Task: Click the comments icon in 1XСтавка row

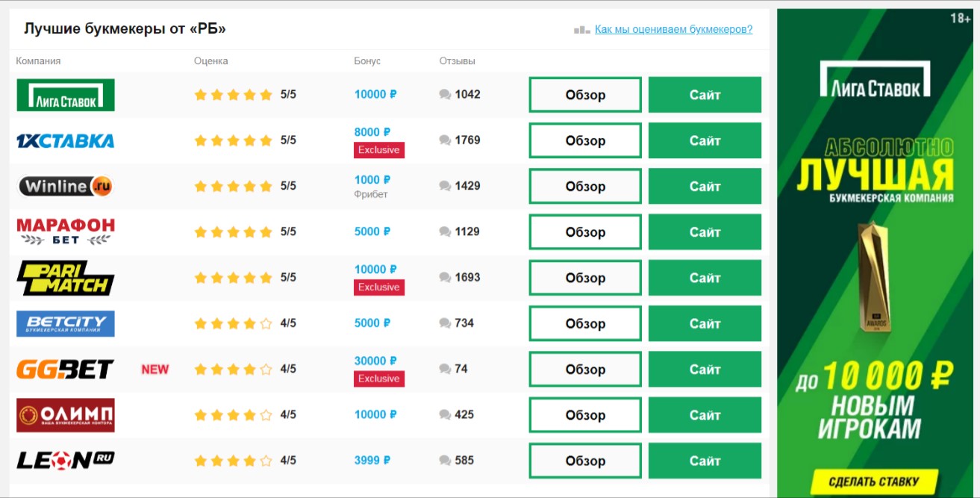Action: [446, 140]
